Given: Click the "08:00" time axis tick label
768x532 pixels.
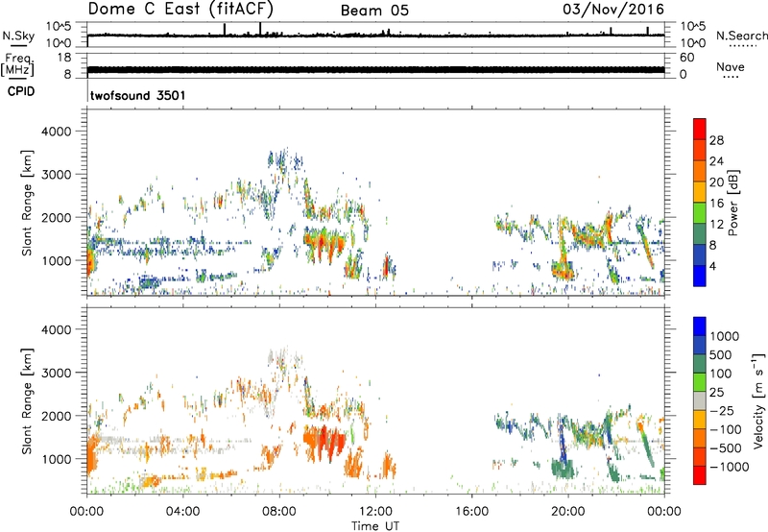Looking at the screenshot, I should [279, 512].
